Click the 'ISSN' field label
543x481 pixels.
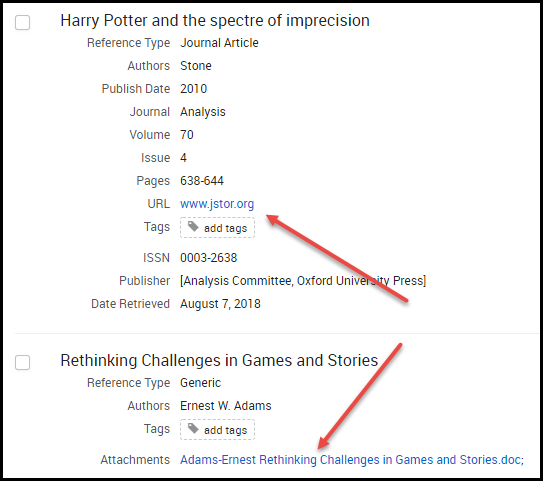point(157,258)
